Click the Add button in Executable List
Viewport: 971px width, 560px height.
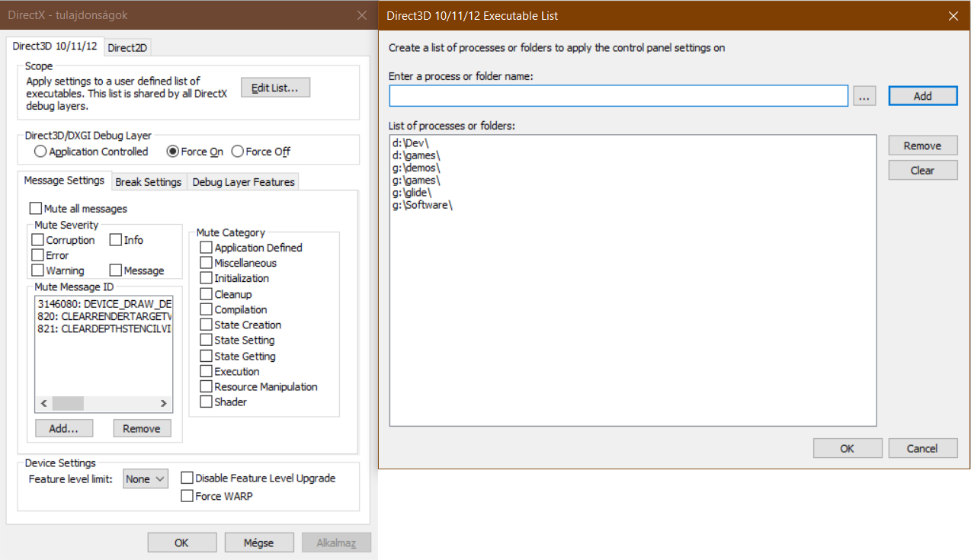click(923, 96)
